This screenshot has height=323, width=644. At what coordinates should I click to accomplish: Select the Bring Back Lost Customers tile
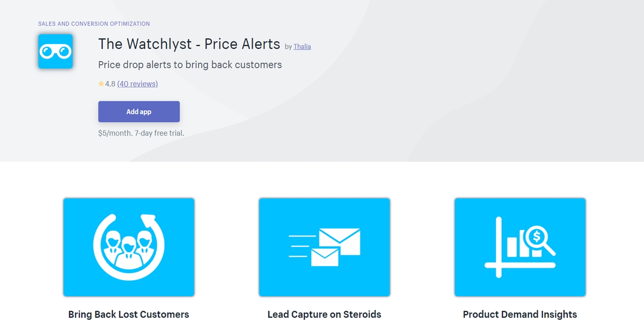tap(129, 247)
